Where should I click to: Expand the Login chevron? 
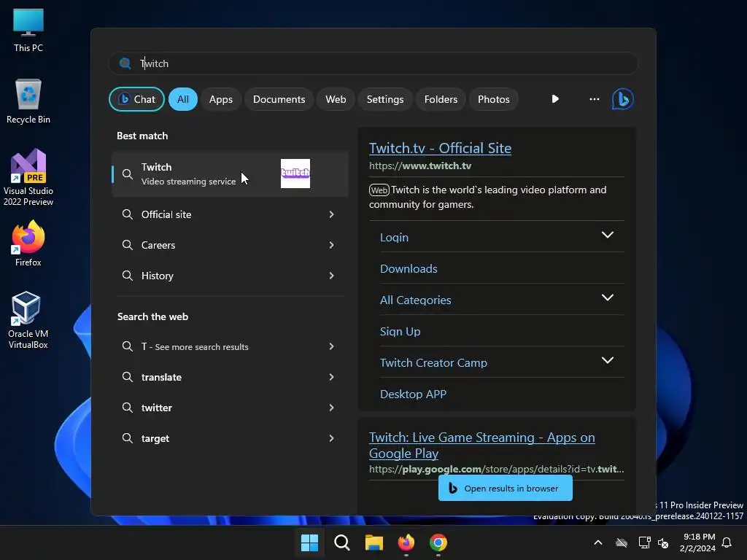[x=608, y=235]
